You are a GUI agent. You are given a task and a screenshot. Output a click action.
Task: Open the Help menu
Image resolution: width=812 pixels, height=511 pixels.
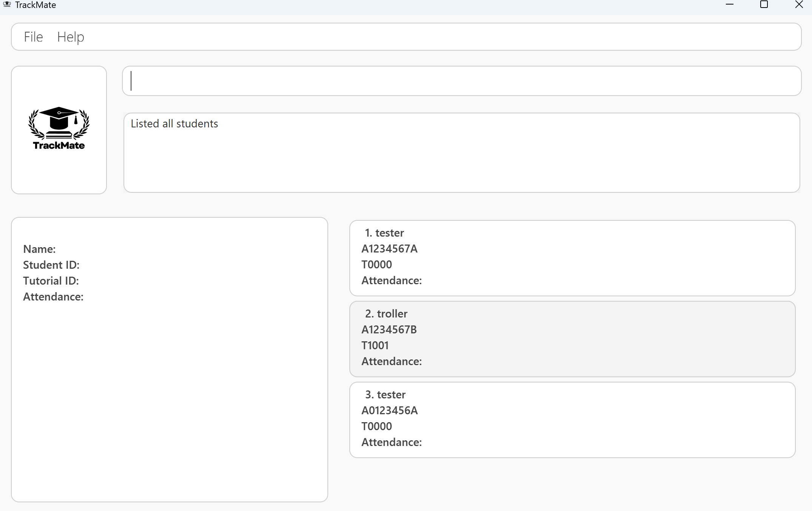pos(71,37)
